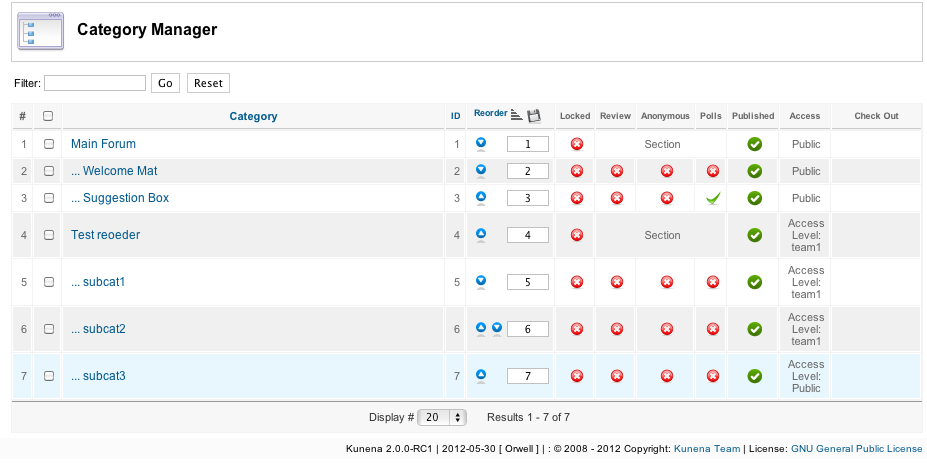Click the save order icon in Reorder header

[534, 116]
